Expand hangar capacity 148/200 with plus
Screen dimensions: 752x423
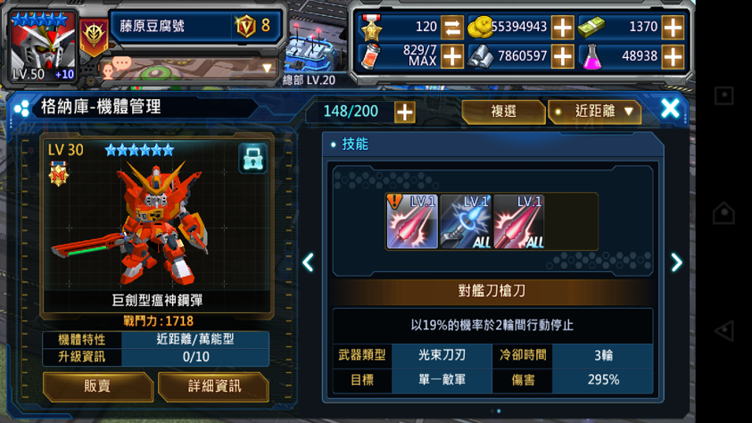pyautogui.click(x=405, y=112)
